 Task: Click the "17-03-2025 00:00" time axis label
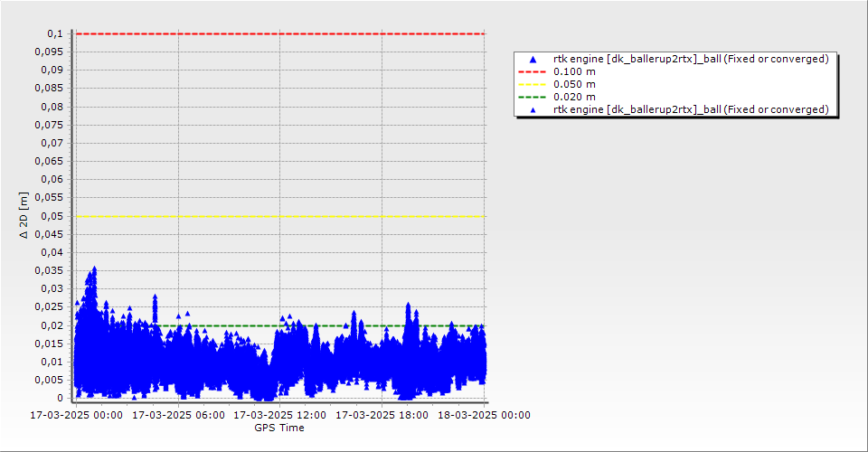[x=76, y=416]
